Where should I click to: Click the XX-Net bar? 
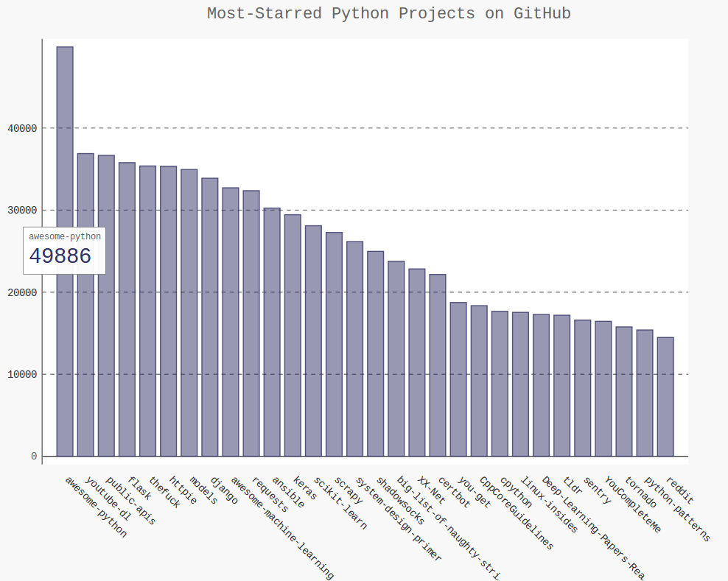pos(417,362)
